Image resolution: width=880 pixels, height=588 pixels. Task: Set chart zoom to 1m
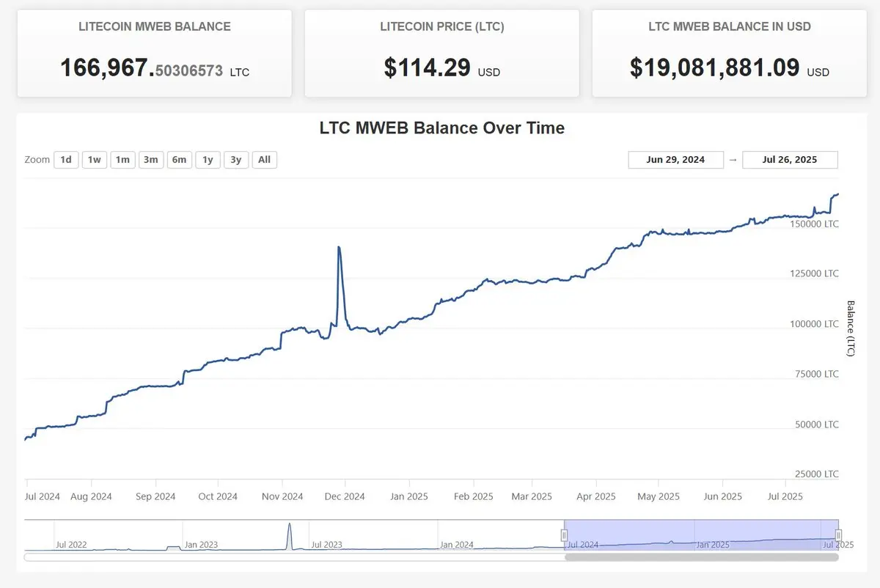tap(122, 160)
